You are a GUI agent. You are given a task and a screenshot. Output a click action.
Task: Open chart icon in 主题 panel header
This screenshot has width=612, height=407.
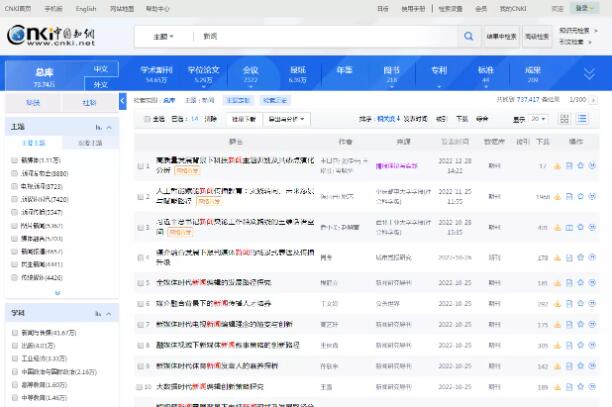98,128
